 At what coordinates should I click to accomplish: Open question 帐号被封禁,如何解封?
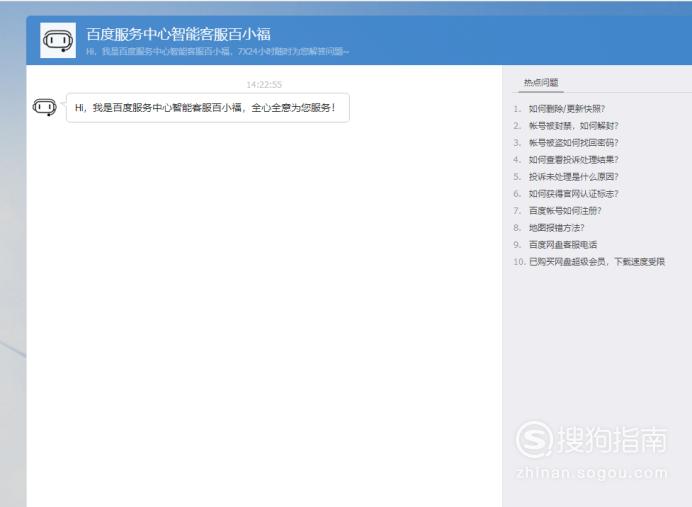tap(574, 126)
